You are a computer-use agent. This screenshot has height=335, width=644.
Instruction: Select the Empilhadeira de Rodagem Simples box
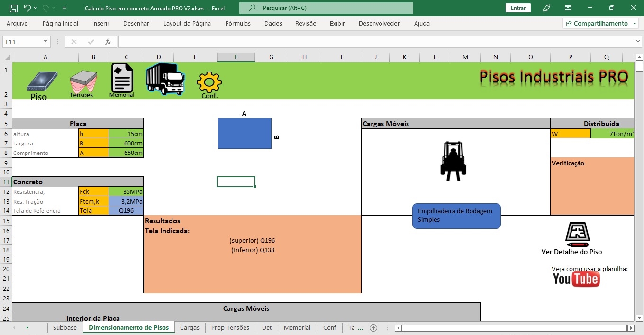[x=456, y=216]
